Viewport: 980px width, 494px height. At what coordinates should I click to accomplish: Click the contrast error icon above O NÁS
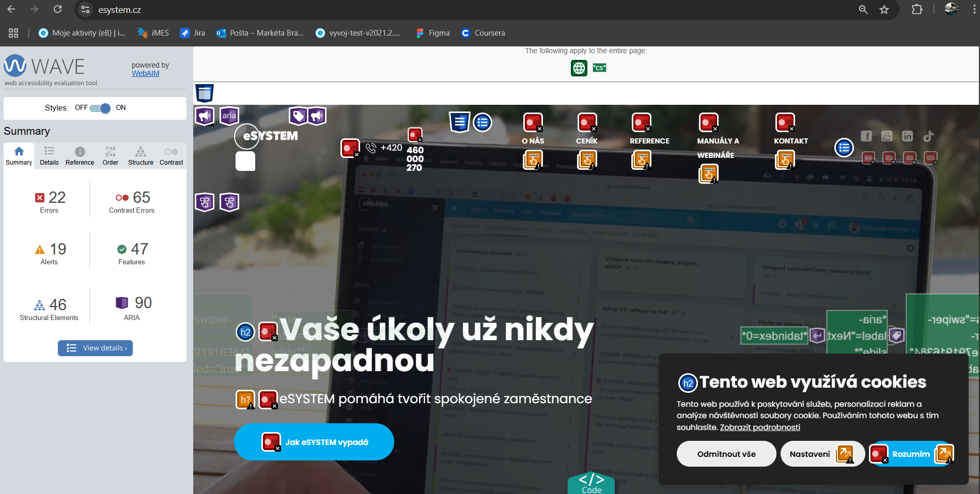coord(533,123)
